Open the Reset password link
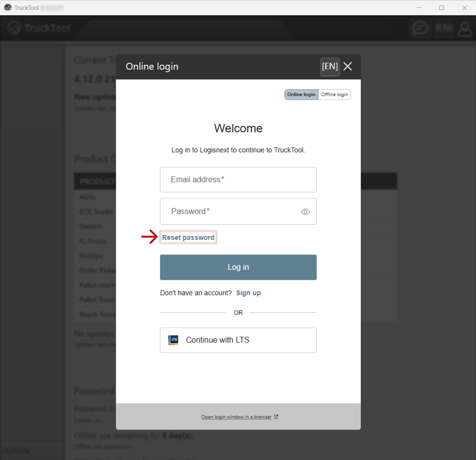The width and height of the screenshot is (476, 460). click(188, 238)
